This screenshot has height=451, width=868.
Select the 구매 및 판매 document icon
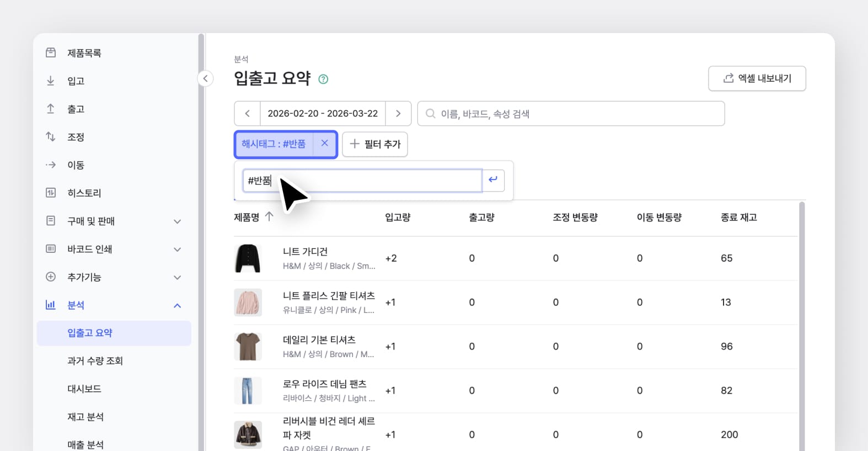[x=51, y=221]
